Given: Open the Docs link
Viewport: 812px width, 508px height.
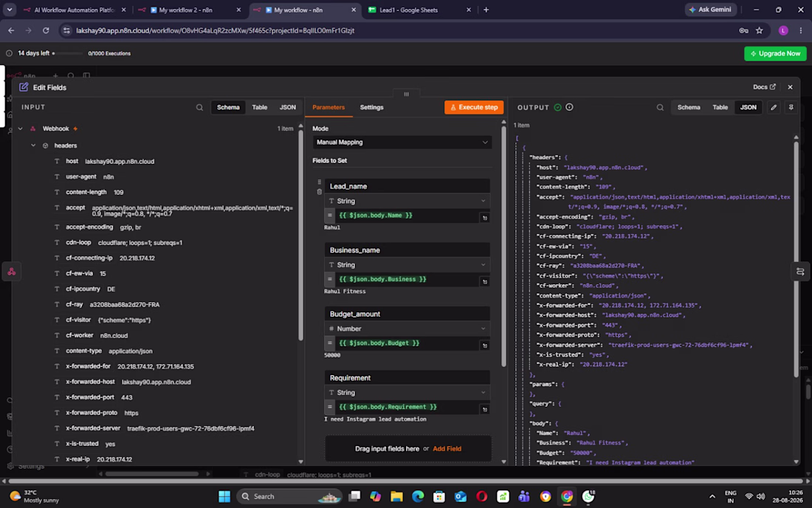Looking at the screenshot, I should tap(764, 87).
